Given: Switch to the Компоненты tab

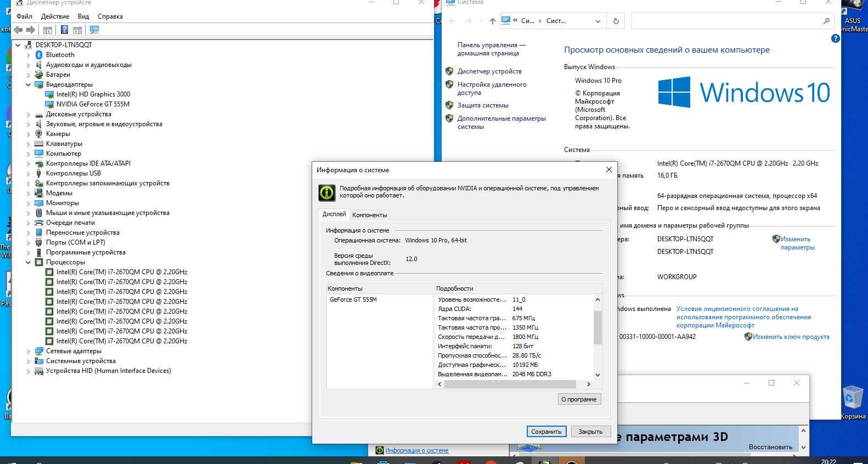Looking at the screenshot, I should tap(370, 215).
